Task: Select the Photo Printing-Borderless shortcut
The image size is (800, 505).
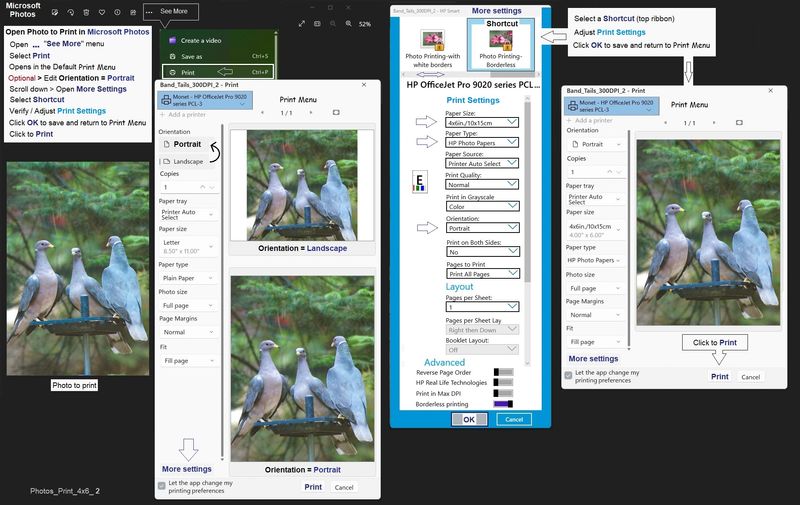Action: point(501,44)
